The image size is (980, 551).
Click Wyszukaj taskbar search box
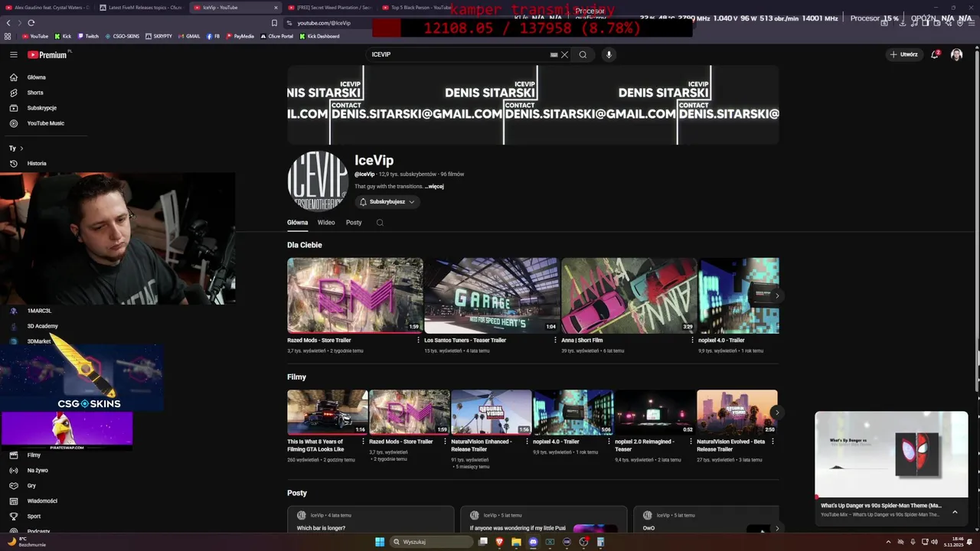(x=431, y=542)
